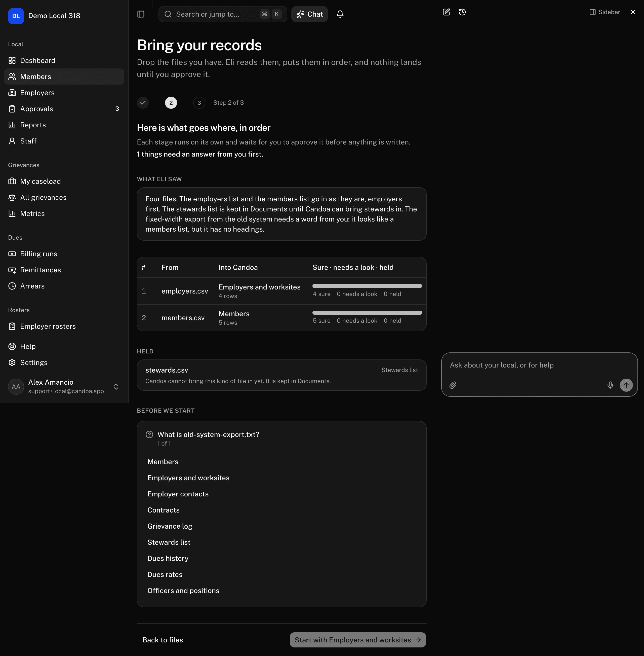644x656 pixels.
Task: Start with Employers and worksites
Action: click(x=358, y=640)
